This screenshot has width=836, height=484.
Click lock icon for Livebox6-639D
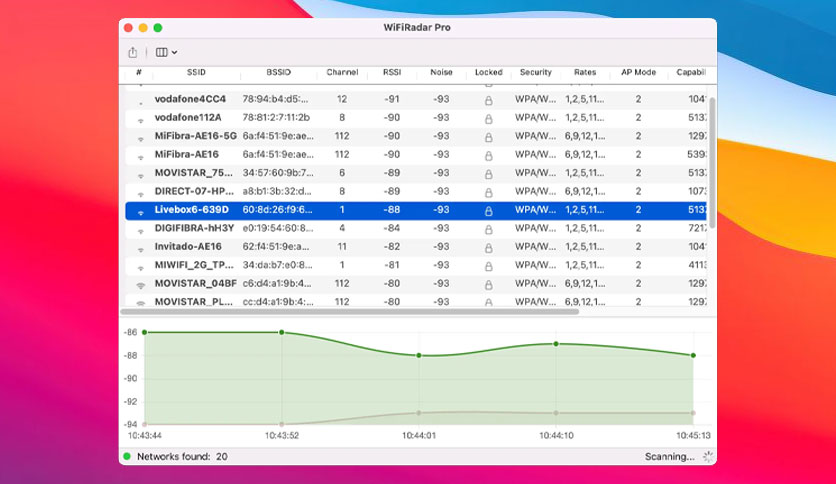click(x=488, y=211)
